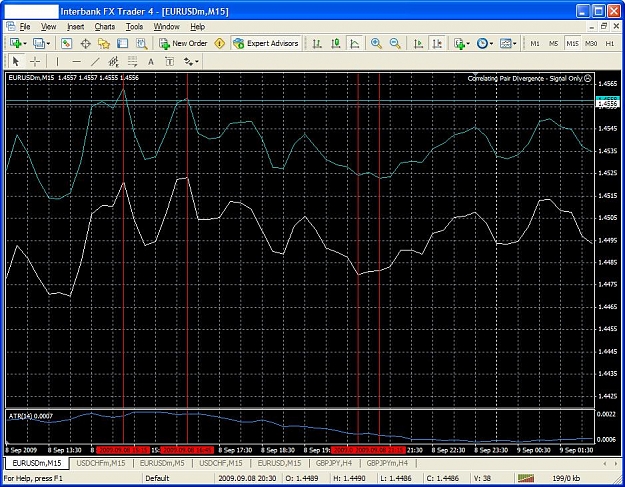Click the yellow diamond alert icon

[220, 43]
